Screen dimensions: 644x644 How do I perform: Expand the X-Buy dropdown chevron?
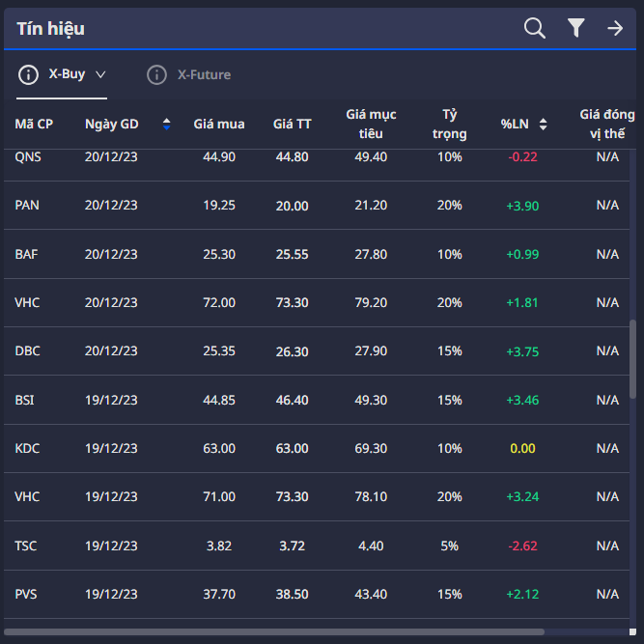100,74
